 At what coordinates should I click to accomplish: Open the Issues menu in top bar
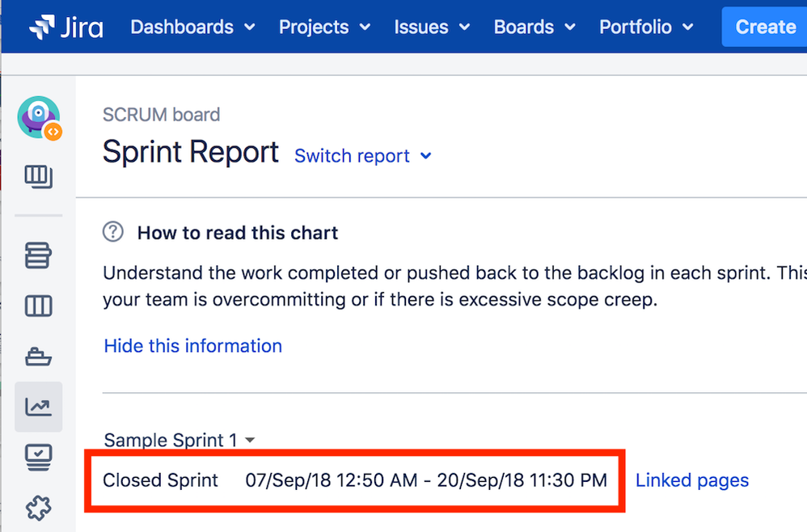[432, 27]
